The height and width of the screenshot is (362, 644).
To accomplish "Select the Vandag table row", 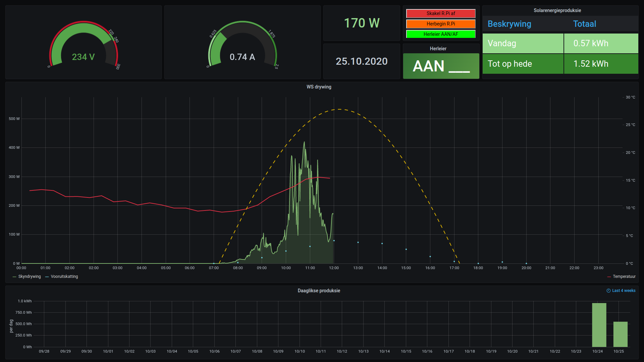I will 523,43.
